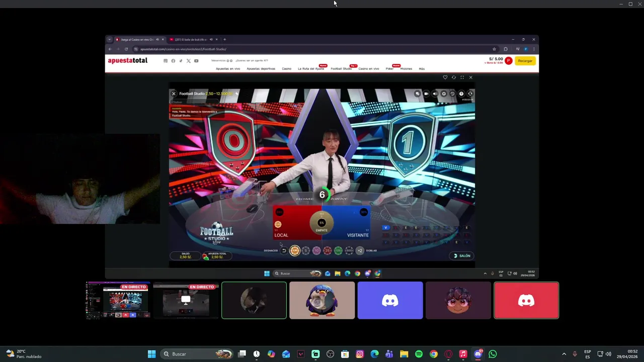The width and height of the screenshot is (644, 362).
Task: Click the rightmost icon in the game's top toolbar
Action: click(x=470, y=94)
